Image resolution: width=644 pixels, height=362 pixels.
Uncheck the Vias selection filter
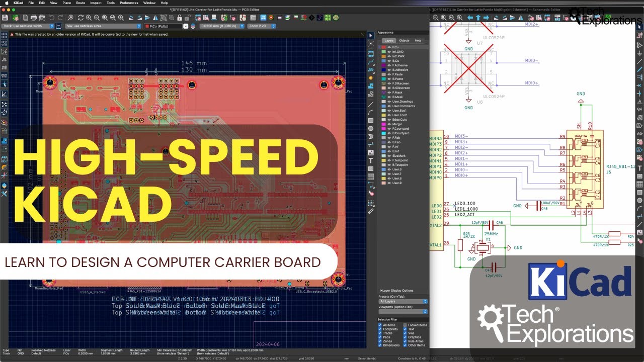(x=405, y=333)
